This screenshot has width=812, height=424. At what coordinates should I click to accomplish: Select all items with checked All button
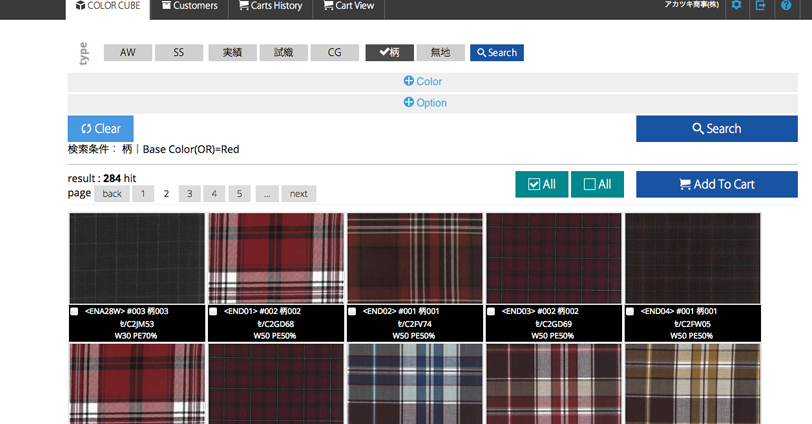pos(542,184)
